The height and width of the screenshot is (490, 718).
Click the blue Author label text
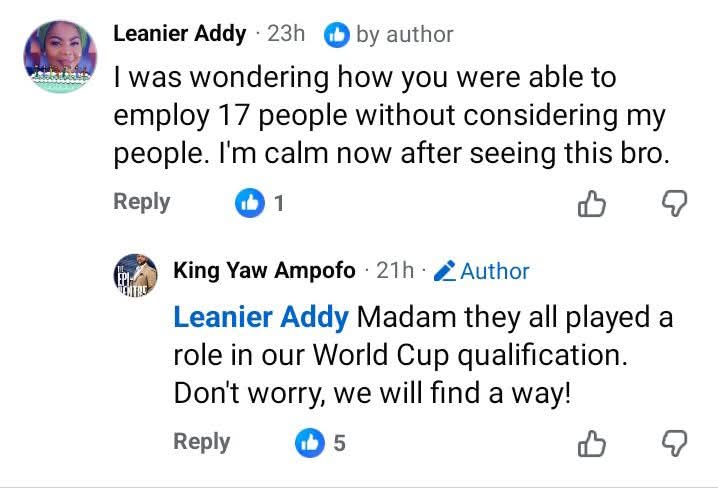tap(494, 271)
